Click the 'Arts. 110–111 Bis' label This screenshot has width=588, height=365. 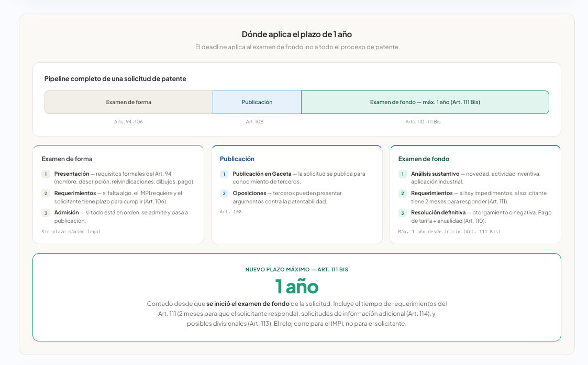(x=423, y=122)
